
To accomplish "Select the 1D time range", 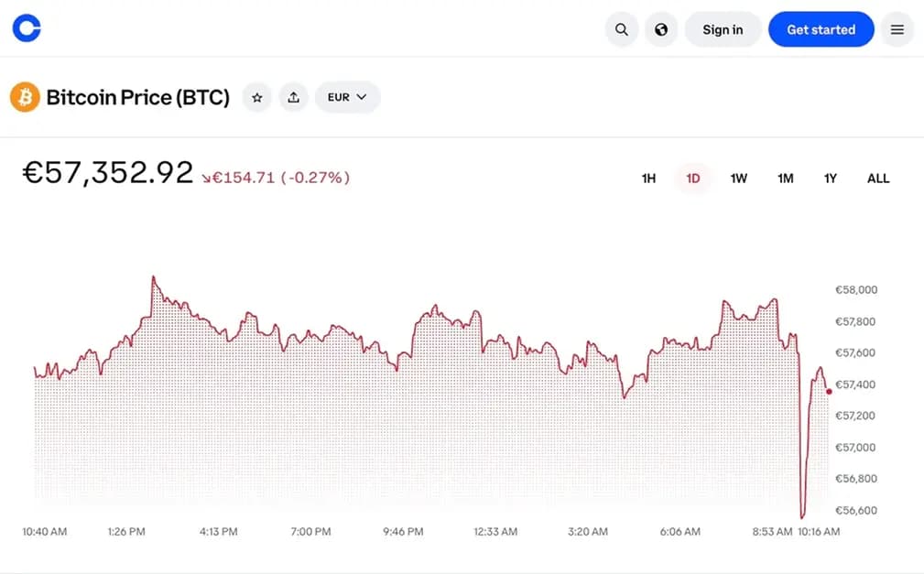I will tap(692, 178).
